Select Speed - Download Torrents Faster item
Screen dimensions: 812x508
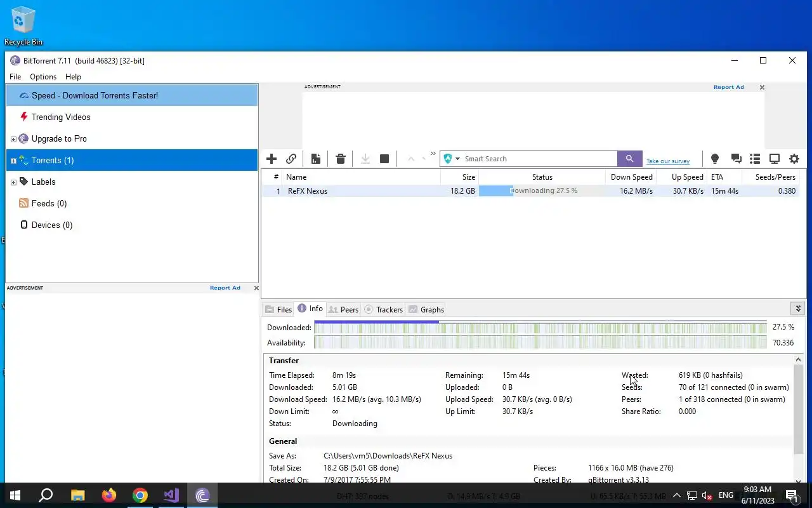tap(132, 95)
